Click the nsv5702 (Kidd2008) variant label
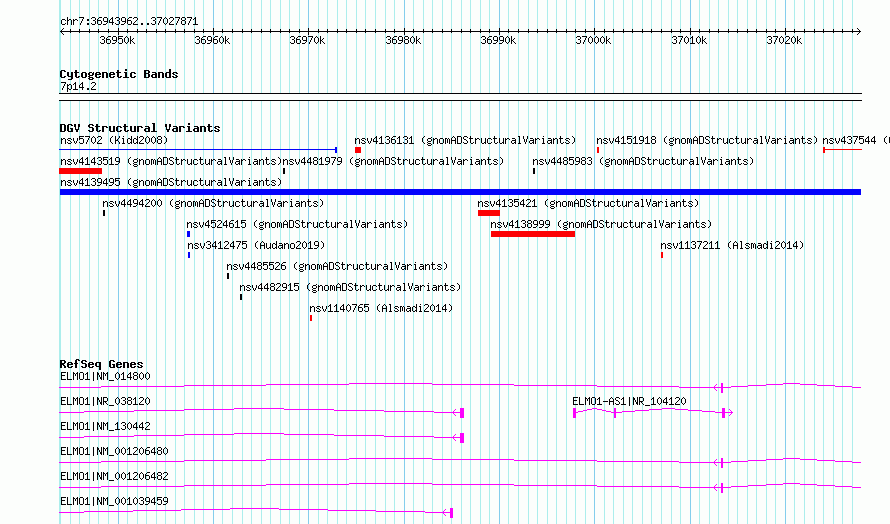This screenshot has height=524, width=890. point(114,140)
